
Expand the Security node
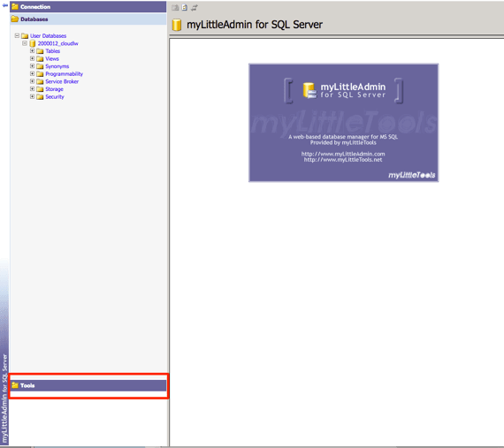click(x=32, y=96)
